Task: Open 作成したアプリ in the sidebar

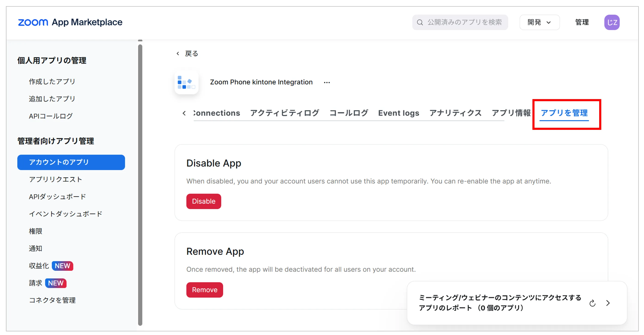Action: click(x=52, y=82)
